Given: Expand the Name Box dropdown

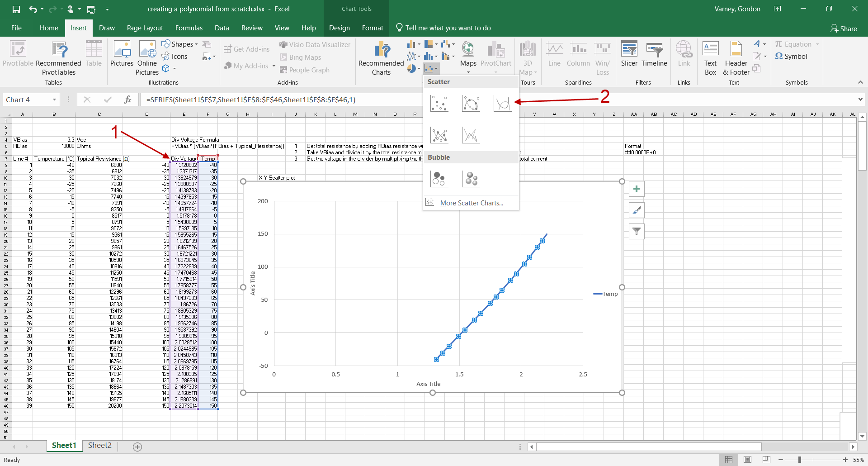Looking at the screenshot, I should pos(54,100).
